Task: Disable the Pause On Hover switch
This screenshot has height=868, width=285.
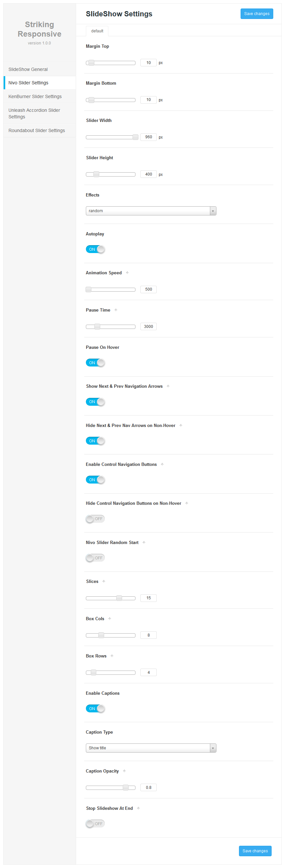Action: [x=95, y=363]
